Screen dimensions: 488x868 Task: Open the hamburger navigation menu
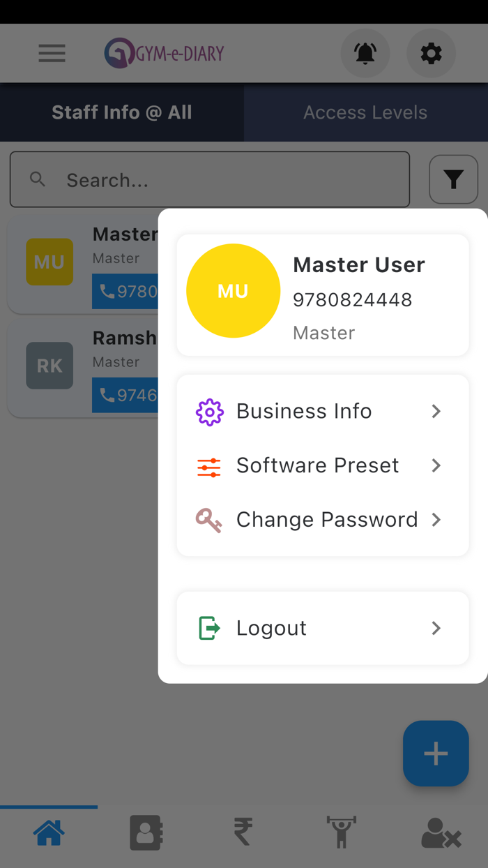pos(52,53)
